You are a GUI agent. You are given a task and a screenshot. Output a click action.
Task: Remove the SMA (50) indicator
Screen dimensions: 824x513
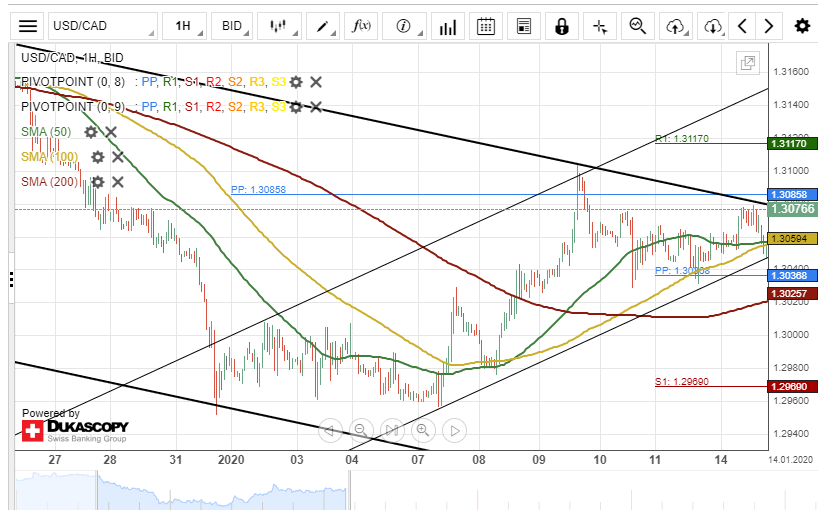point(111,132)
